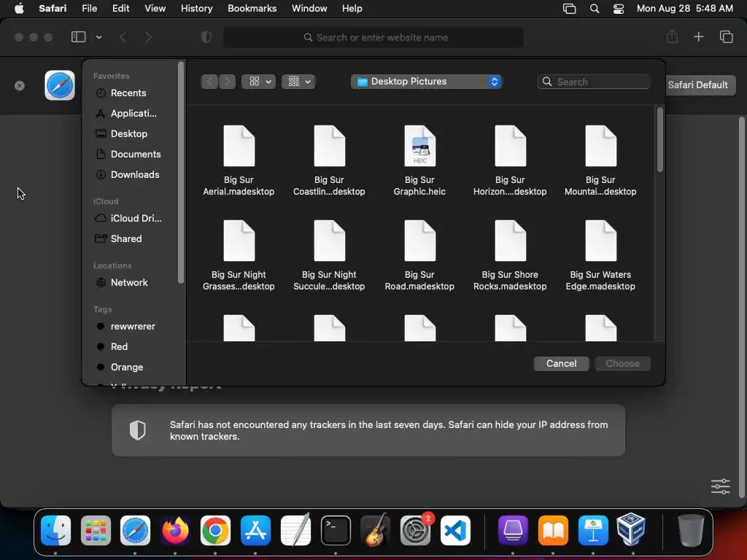Select Big Sur Waters Edge.madesktop file
Viewport: 747px width, 560px height.
point(601,255)
